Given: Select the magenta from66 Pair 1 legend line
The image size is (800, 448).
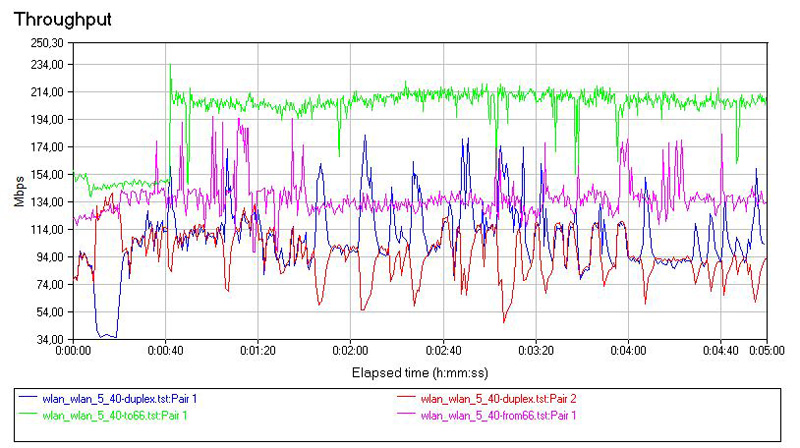Looking at the screenshot, I should pyautogui.click(x=411, y=414).
